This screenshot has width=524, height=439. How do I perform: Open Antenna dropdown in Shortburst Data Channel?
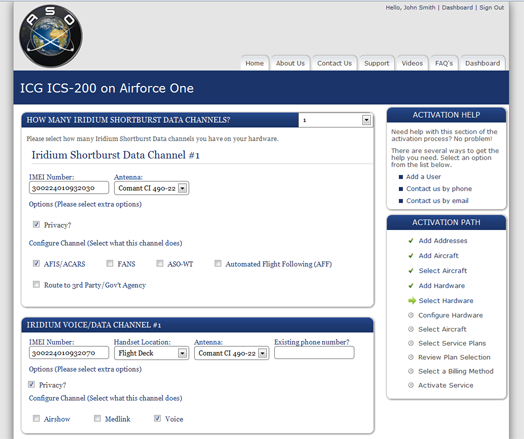point(151,188)
